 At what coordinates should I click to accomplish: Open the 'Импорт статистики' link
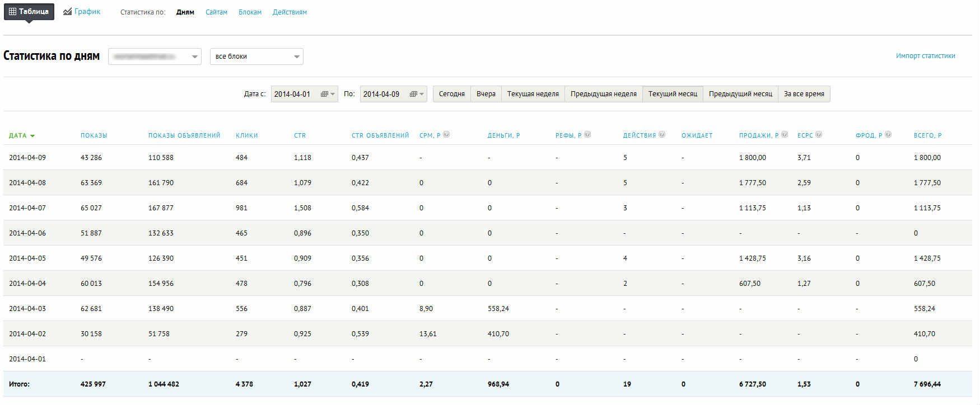coord(925,56)
